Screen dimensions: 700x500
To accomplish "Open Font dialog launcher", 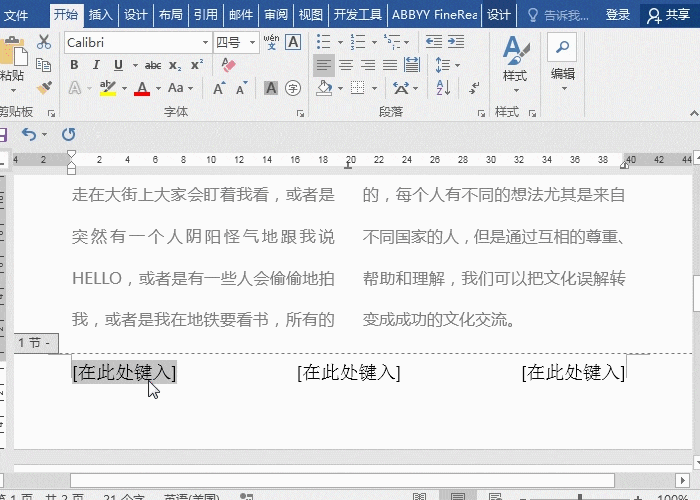I will [300, 113].
